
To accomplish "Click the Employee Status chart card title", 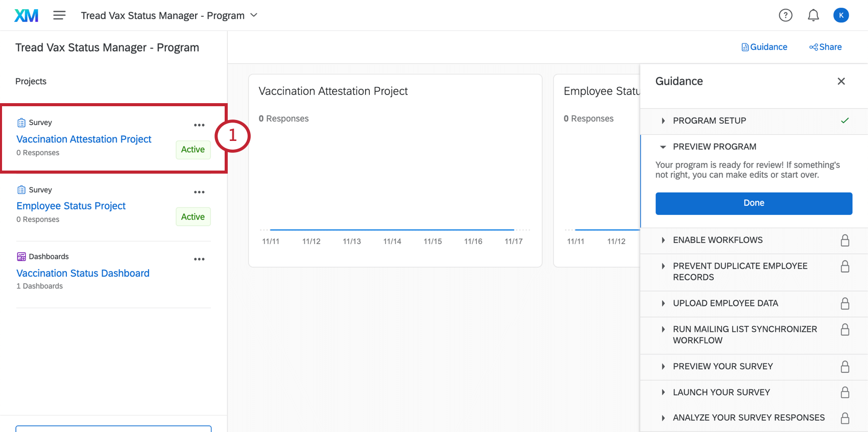I will 601,91.
